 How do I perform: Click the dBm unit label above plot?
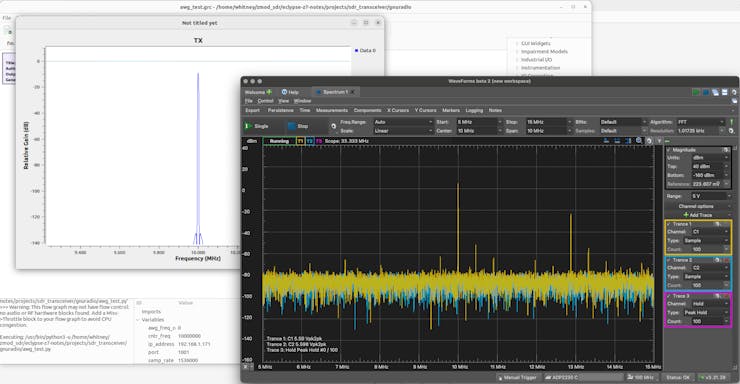(252, 141)
